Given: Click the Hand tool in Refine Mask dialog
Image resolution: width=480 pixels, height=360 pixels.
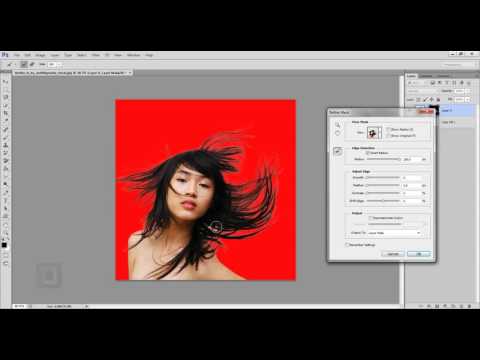Looking at the screenshot, I should [338, 133].
